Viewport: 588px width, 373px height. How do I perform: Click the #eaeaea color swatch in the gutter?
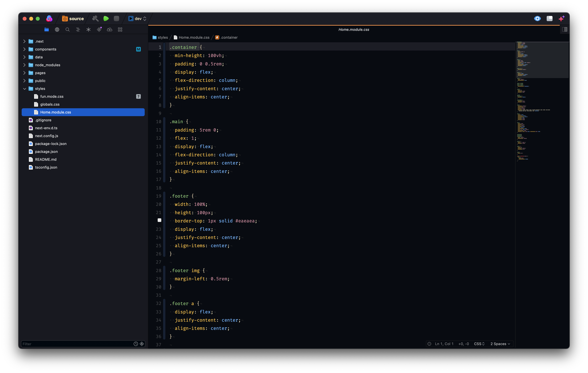pos(159,220)
